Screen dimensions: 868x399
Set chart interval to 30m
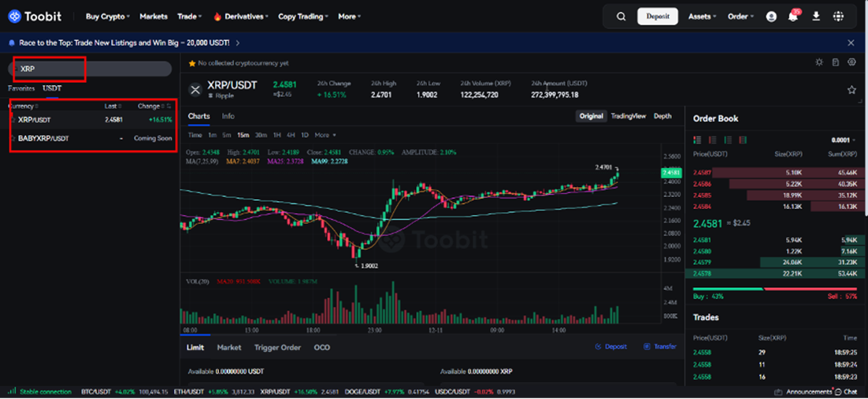[262, 135]
